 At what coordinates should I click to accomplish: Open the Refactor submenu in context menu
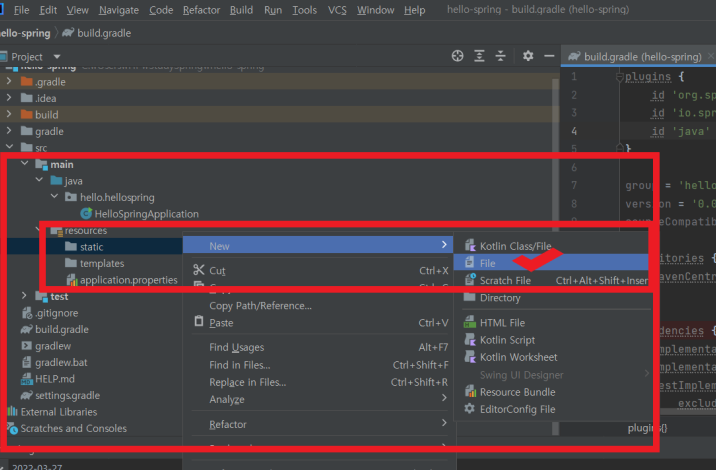(x=319, y=424)
